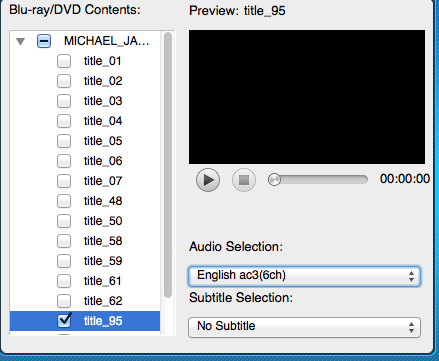439x361 pixels.
Task: Check the title_07 checkbox
Action: 64,181
